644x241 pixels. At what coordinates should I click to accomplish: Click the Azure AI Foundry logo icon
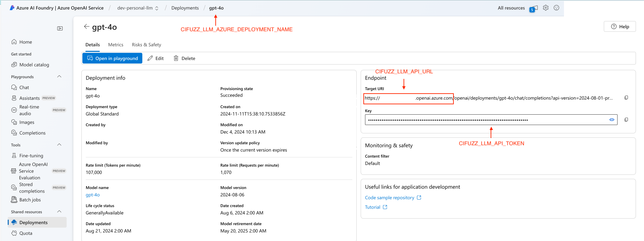[x=12, y=8]
